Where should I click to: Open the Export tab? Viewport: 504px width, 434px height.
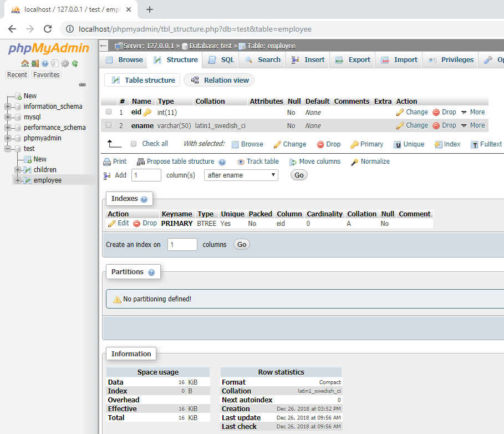tap(353, 60)
